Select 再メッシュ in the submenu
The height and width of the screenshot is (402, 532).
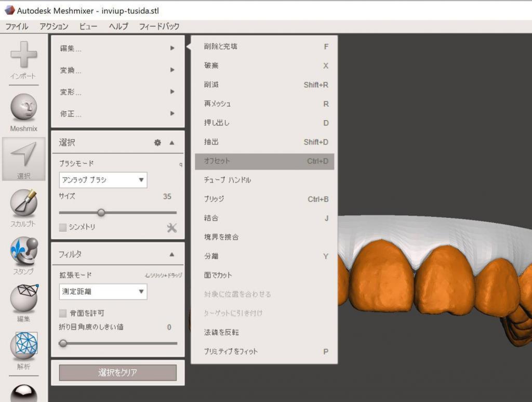tap(264, 104)
